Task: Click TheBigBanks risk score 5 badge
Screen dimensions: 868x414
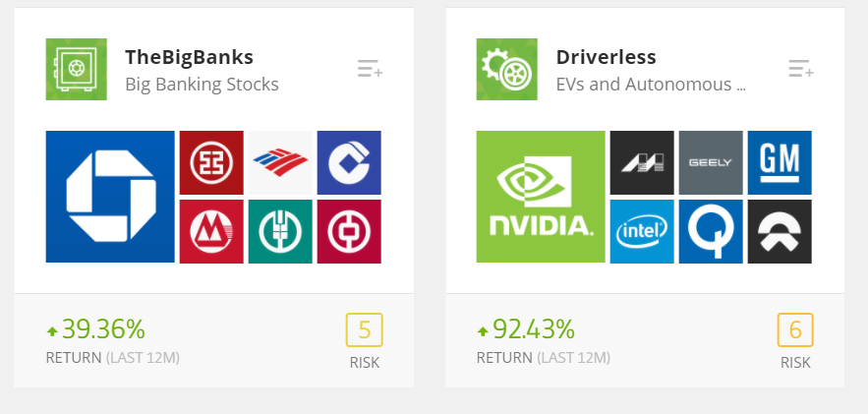Action: pyautogui.click(x=364, y=330)
